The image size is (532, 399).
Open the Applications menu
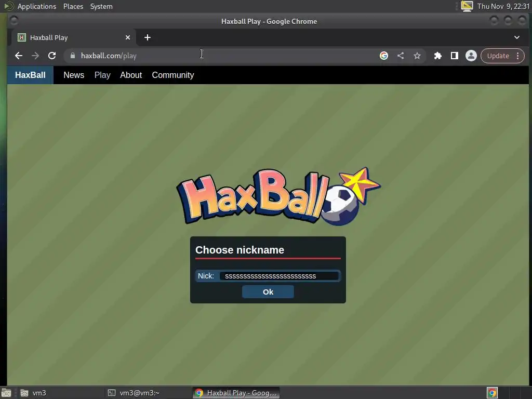(x=37, y=6)
